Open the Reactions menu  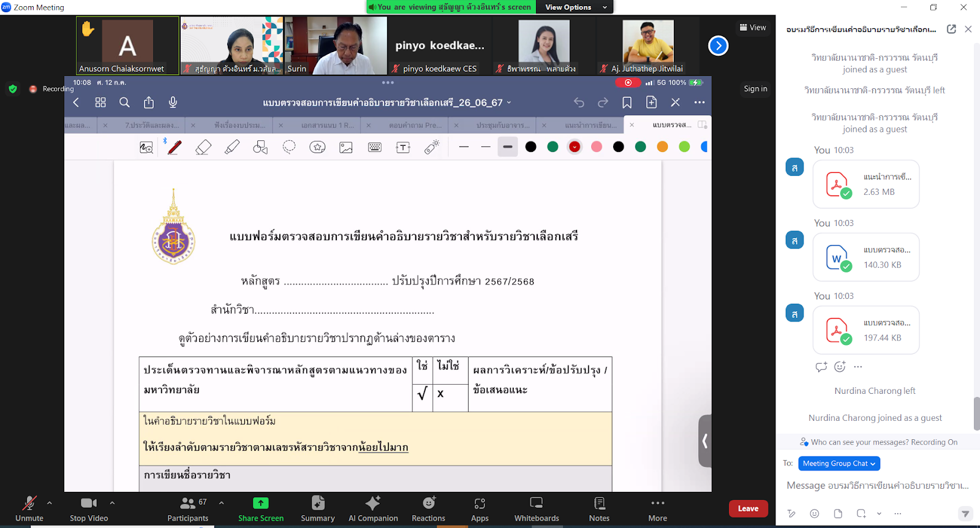pyautogui.click(x=429, y=508)
